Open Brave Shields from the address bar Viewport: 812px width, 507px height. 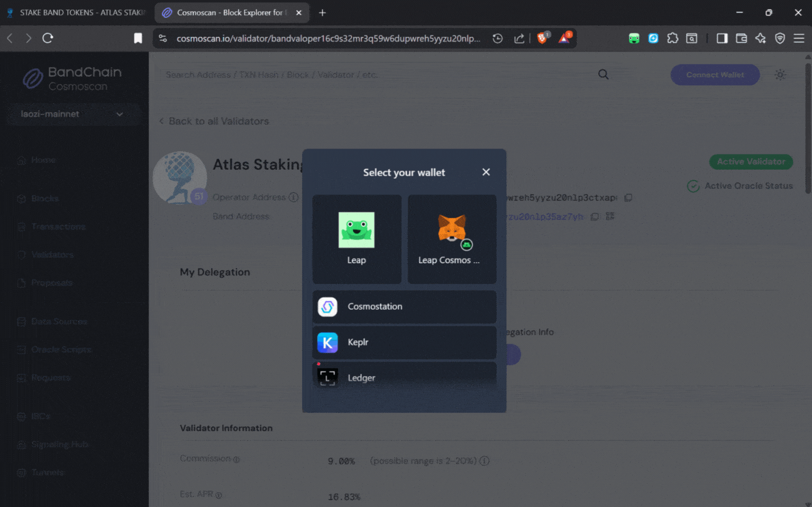pos(542,38)
